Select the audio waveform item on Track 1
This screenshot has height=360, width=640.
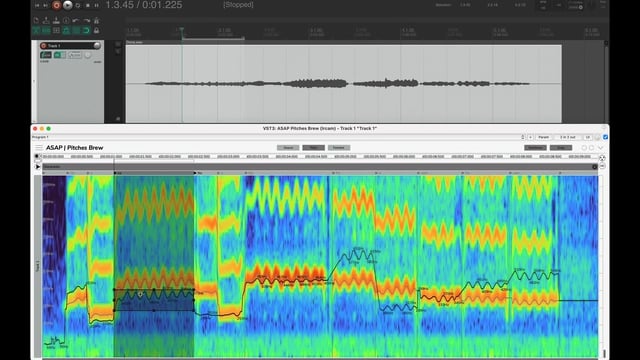point(344,84)
